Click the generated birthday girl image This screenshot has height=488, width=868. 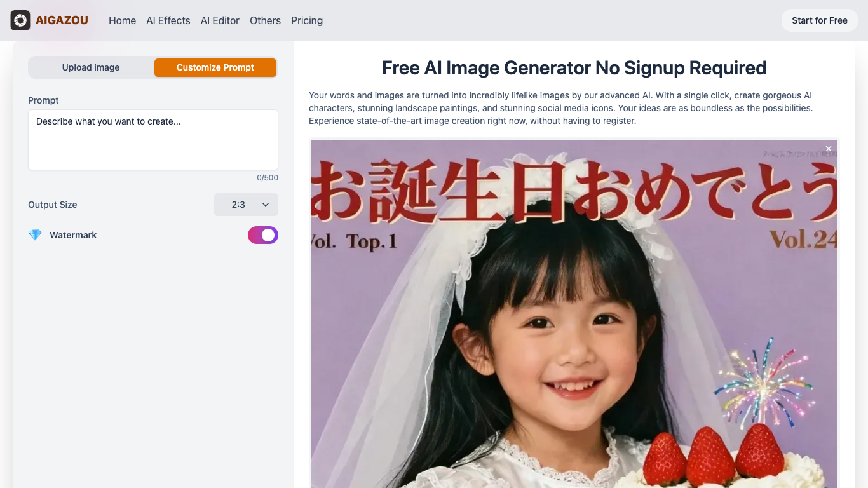click(x=574, y=314)
